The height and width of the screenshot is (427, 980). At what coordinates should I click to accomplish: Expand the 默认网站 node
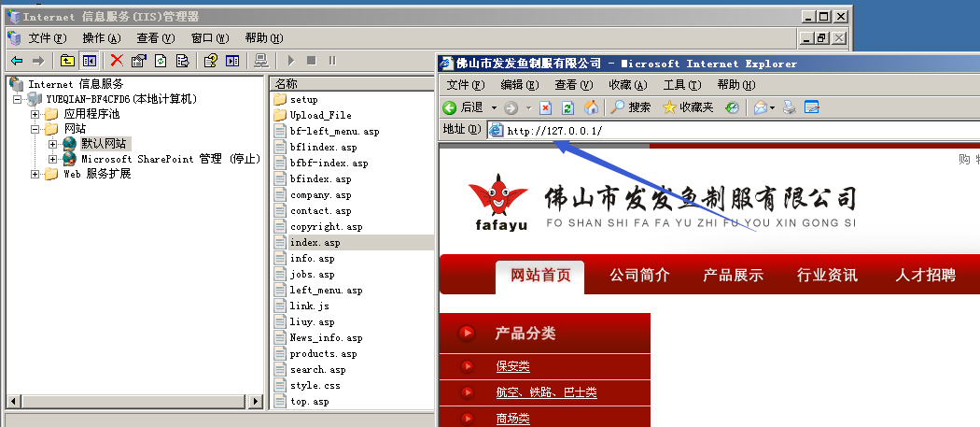point(52,144)
